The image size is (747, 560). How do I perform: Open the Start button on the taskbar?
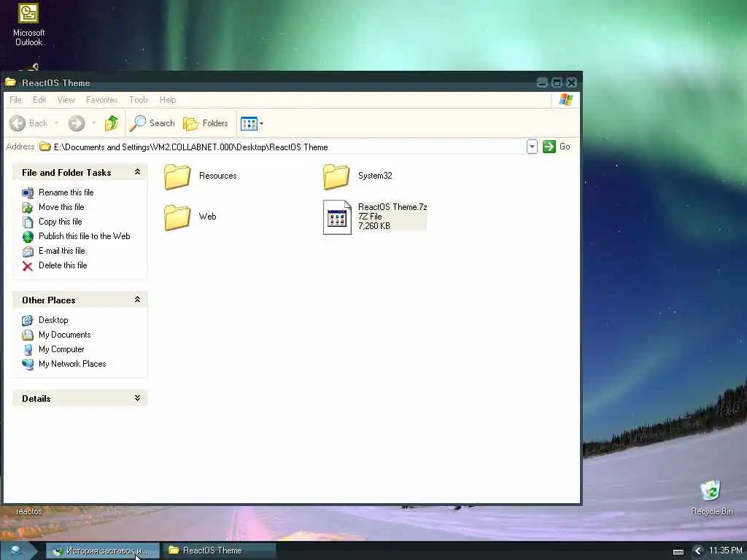(x=18, y=551)
